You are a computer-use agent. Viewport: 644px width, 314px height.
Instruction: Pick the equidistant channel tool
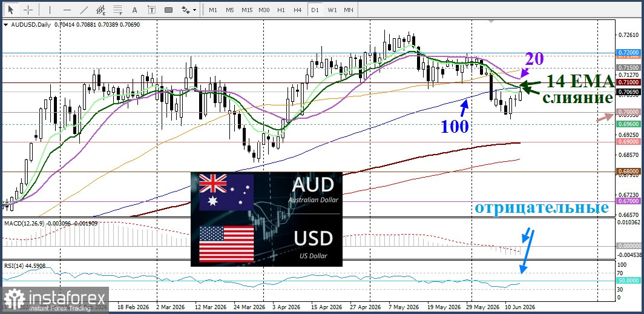[101, 10]
